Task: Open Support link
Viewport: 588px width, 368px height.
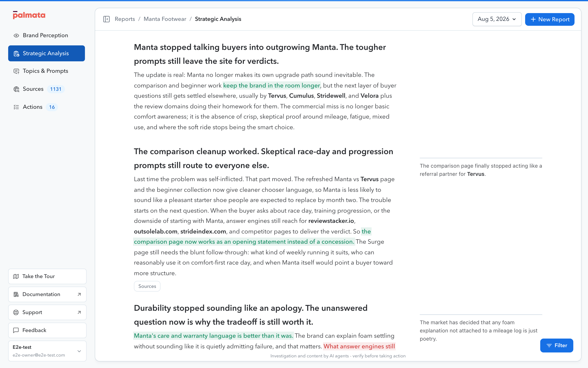Action: [x=47, y=312]
